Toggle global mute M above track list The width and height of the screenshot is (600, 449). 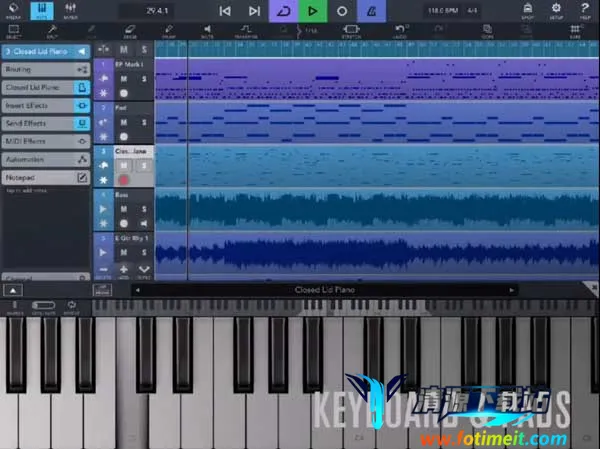124,49
